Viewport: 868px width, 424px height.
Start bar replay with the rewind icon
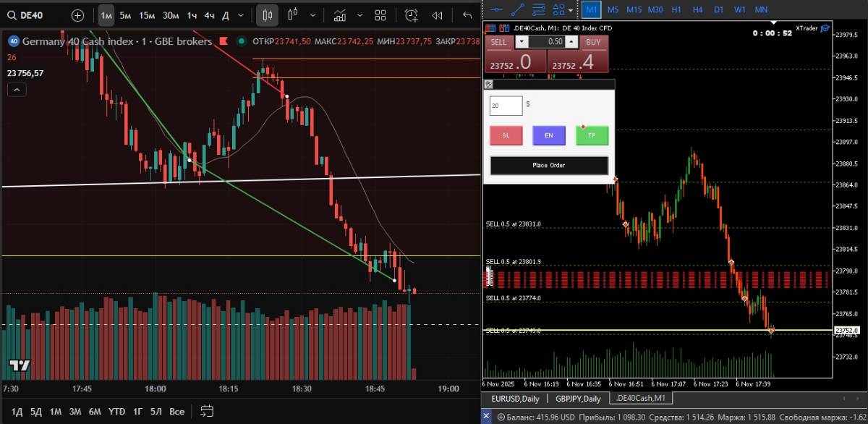(437, 15)
